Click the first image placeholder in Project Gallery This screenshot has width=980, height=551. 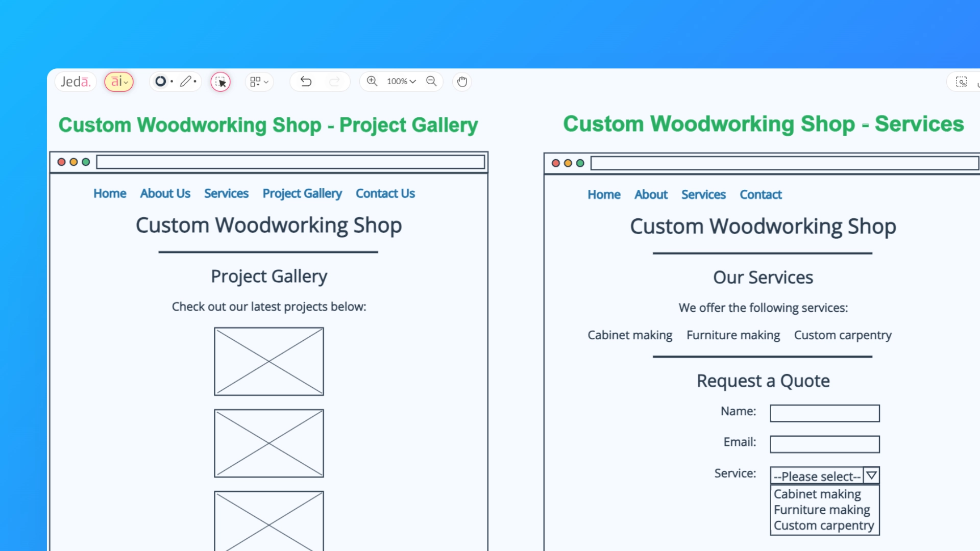click(x=269, y=361)
